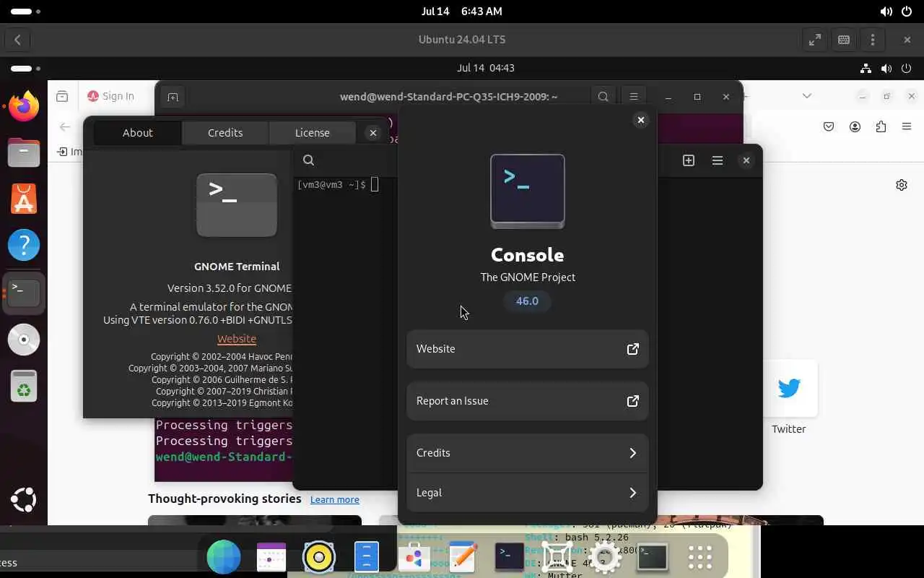This screenshot has width=924, height=578.
Task: Open the Jul 14 04:43 guest clock
Action: click(x=486, y=68)
